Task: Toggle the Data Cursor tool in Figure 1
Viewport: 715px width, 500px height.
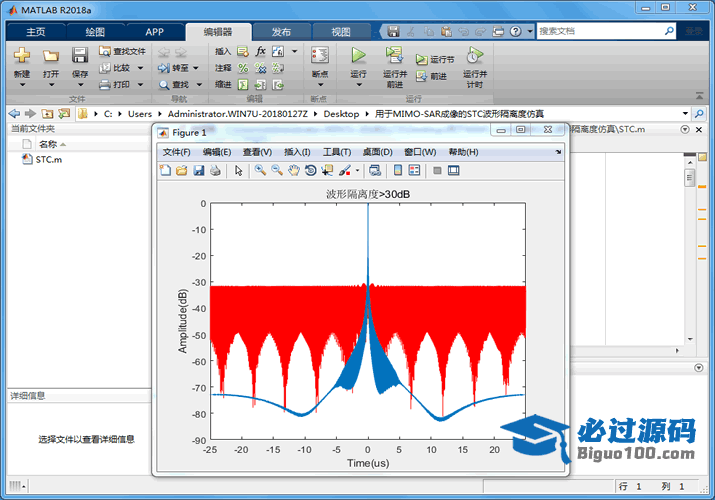Action: pyautogui.click(x=327, y=170)
